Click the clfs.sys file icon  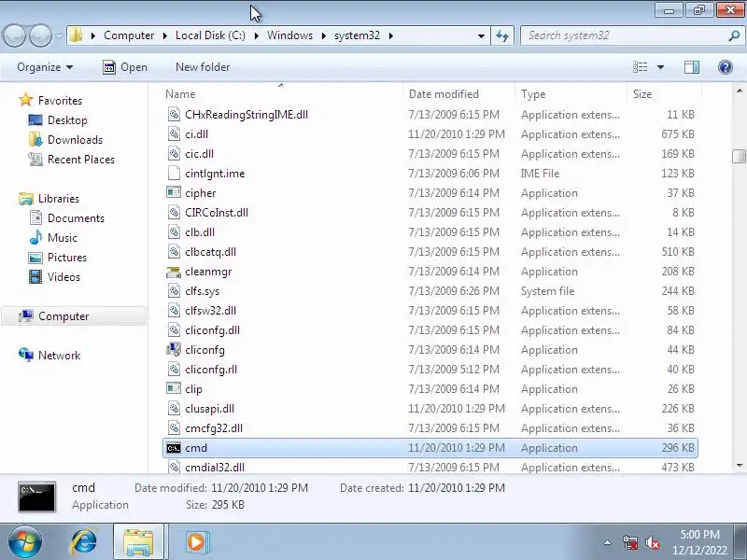[174, 291]
